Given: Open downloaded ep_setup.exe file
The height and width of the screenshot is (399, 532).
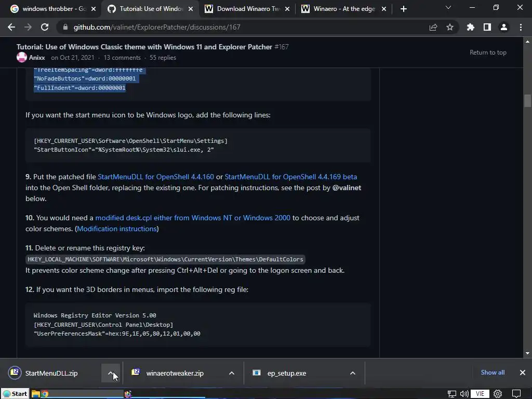Looking at the screenshot, I should (287, 373).
